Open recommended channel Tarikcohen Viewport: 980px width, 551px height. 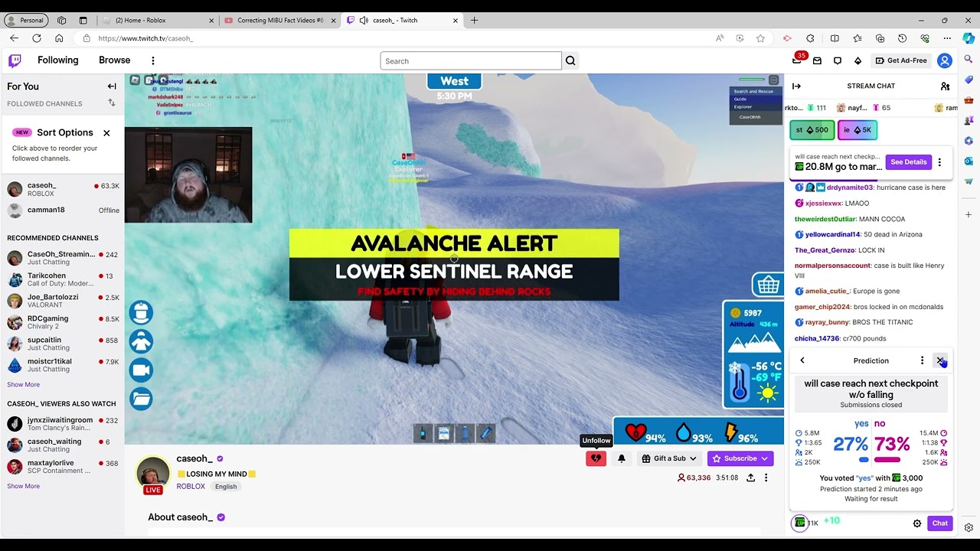tap(62, 279)
